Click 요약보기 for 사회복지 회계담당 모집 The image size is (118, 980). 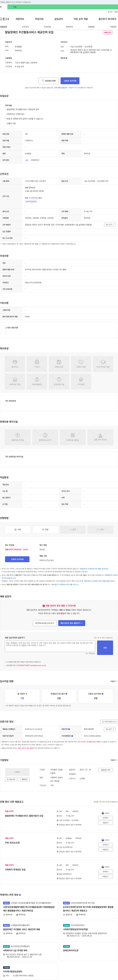(105, 872)
